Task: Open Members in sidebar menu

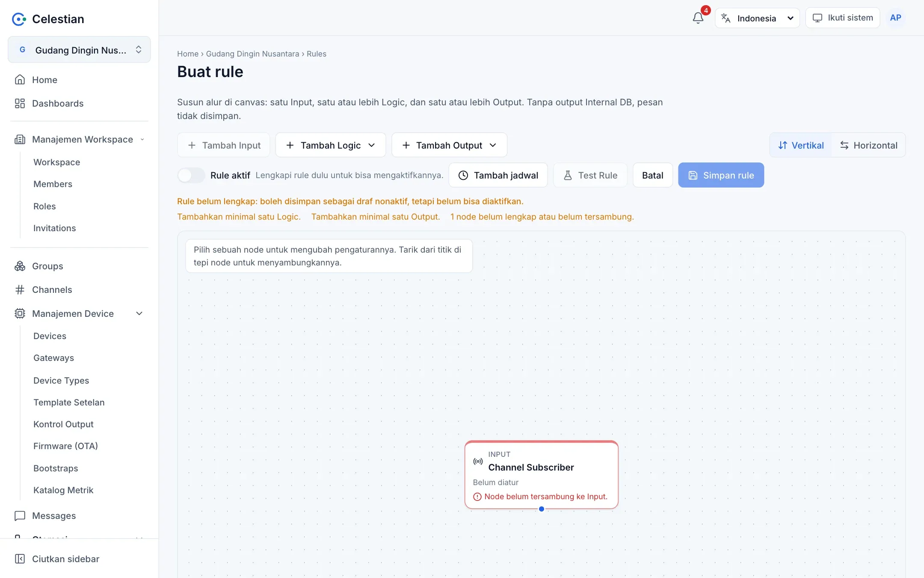Action: [53, 184]
